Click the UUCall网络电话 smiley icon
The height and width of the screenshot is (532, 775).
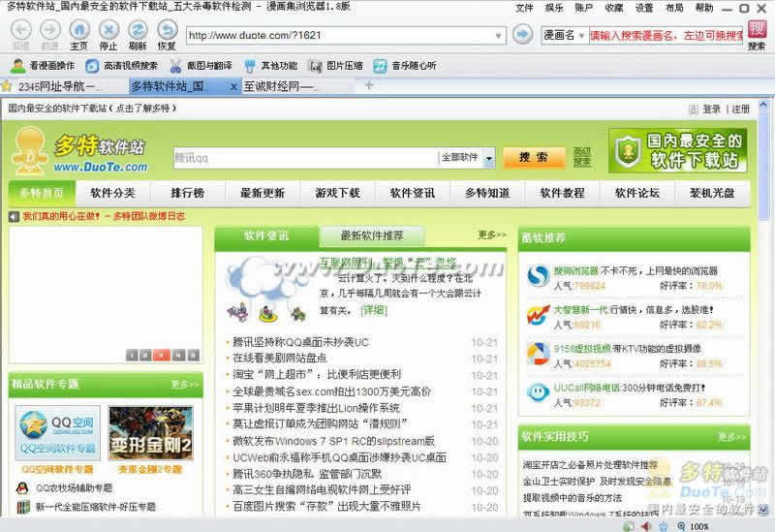tap(538, 392)
